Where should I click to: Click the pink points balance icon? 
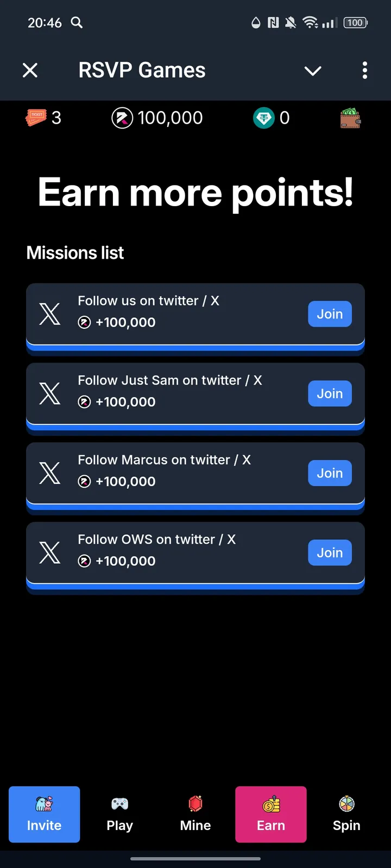coord(122,118)
